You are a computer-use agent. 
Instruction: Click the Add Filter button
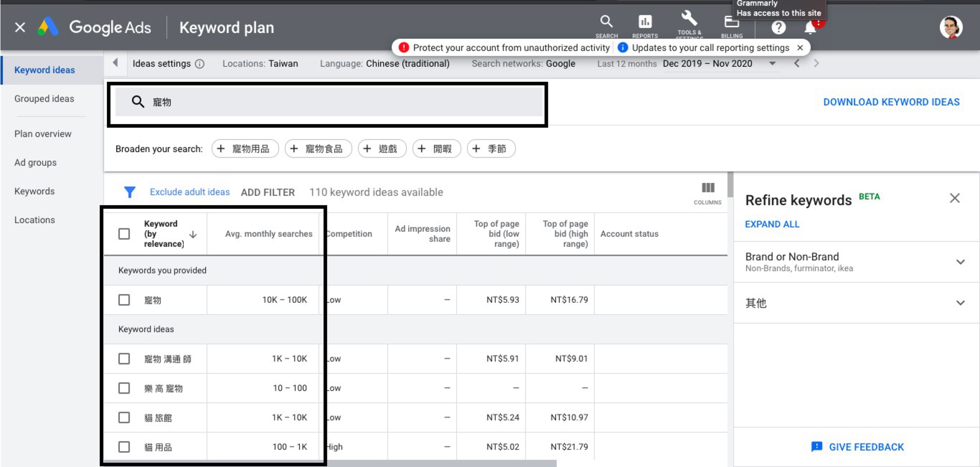[268, 192]
